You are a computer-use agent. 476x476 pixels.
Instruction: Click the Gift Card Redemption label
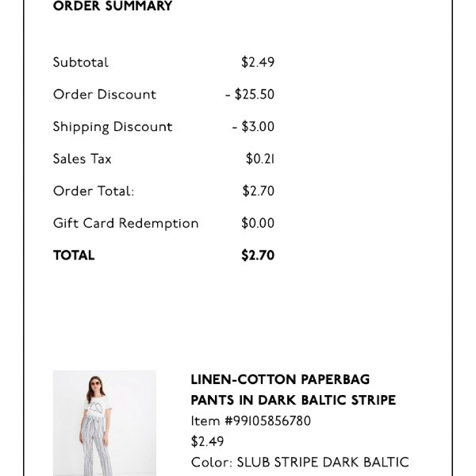click(125, 224)
